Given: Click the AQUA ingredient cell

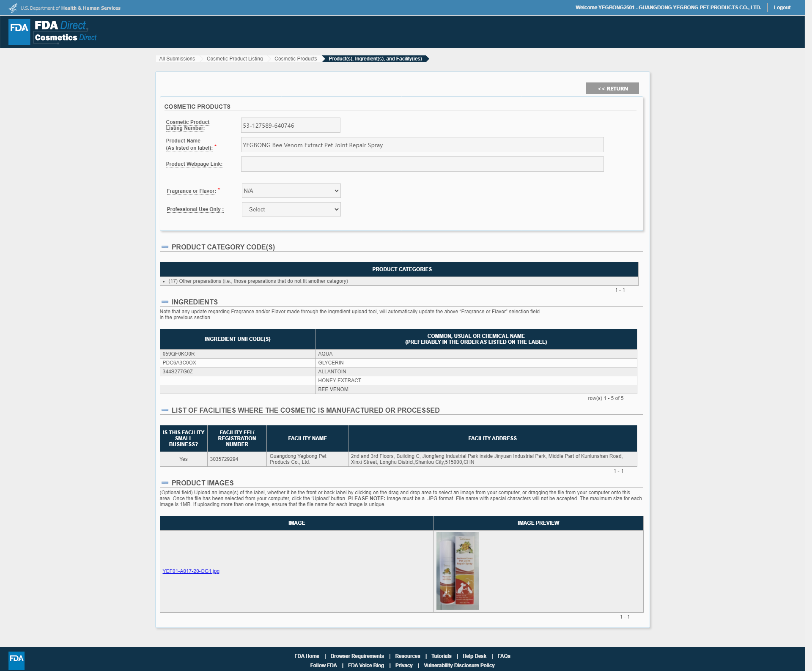Looking at the screenshot, I should [476, 354].
